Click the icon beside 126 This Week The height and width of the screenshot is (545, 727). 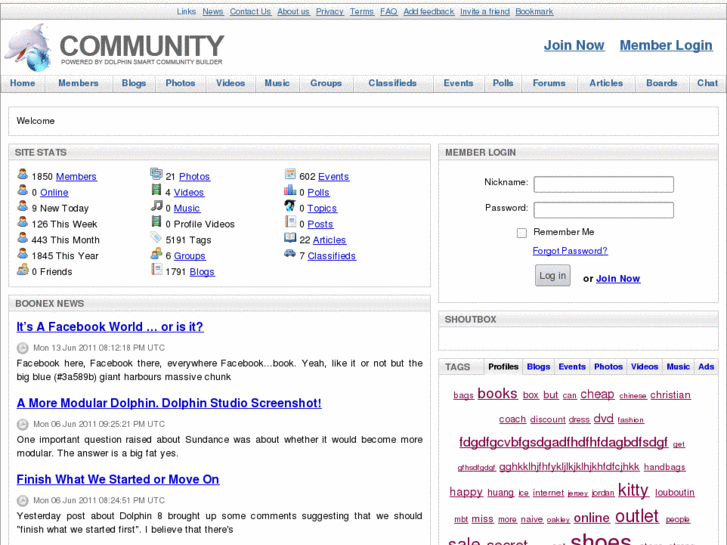pyautogui.click(x=22, y=222)
